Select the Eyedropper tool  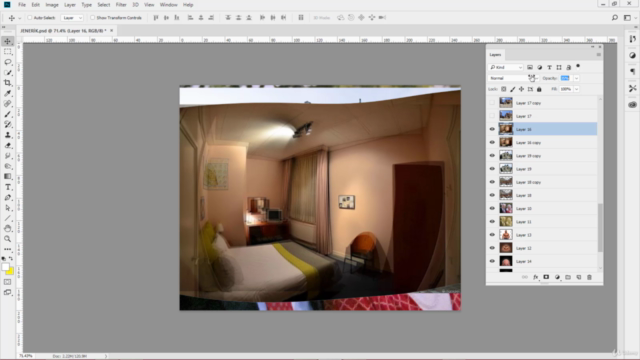[8, 93]
